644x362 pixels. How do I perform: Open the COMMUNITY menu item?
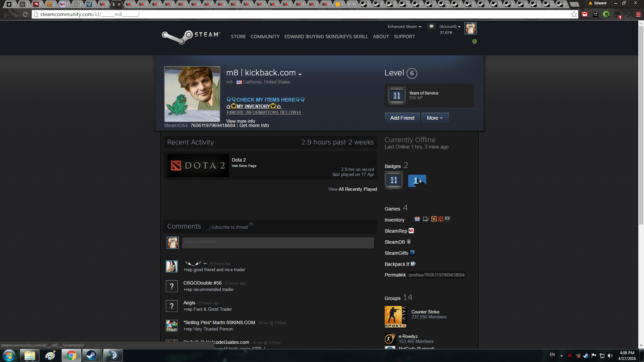click(x=265, y=37)
